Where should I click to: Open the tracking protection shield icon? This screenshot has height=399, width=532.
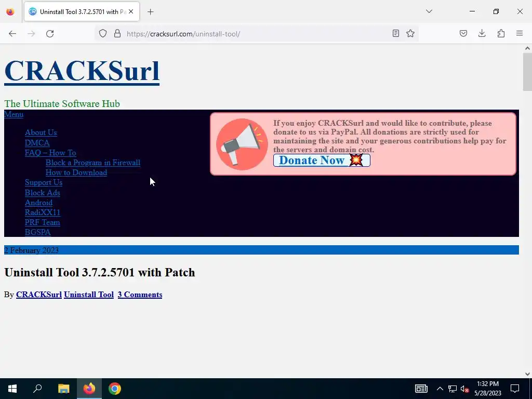tap(103, 34)
